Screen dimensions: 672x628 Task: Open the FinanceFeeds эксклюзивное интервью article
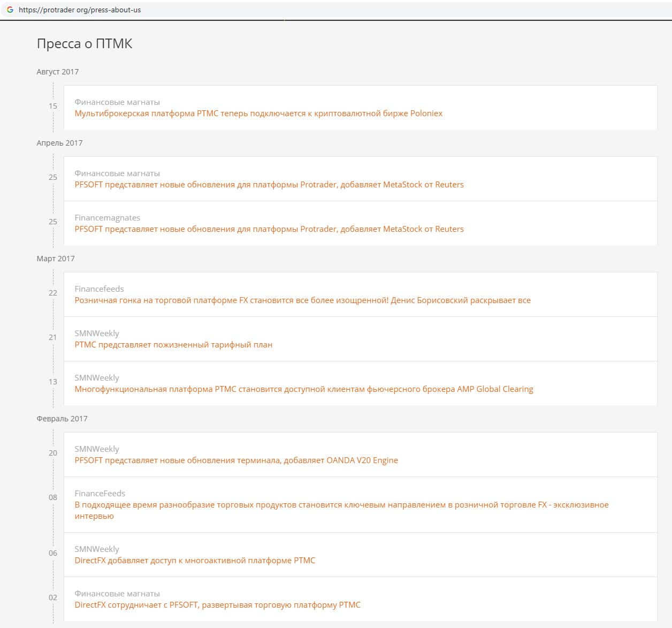point(341,505)
